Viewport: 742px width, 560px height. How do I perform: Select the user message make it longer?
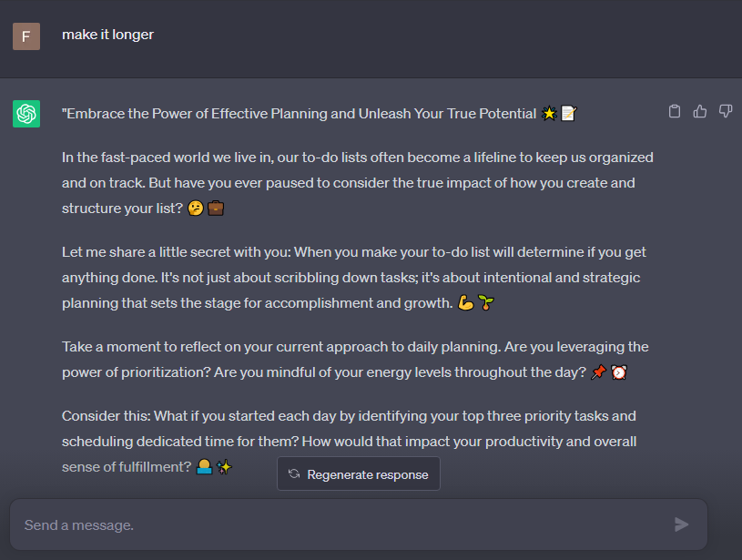click(x=107, y=35)
